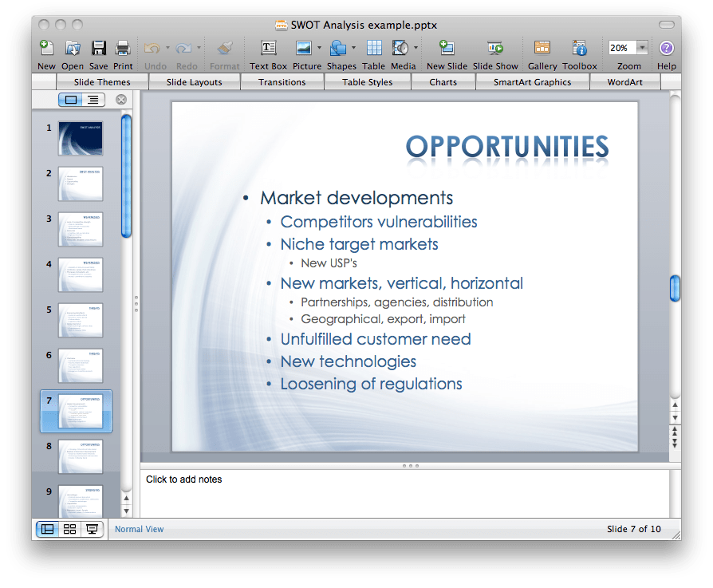This screenshot has height=588, width=713.
Task: Add a New Slide to the presentation
Action: tap(447, 48)
